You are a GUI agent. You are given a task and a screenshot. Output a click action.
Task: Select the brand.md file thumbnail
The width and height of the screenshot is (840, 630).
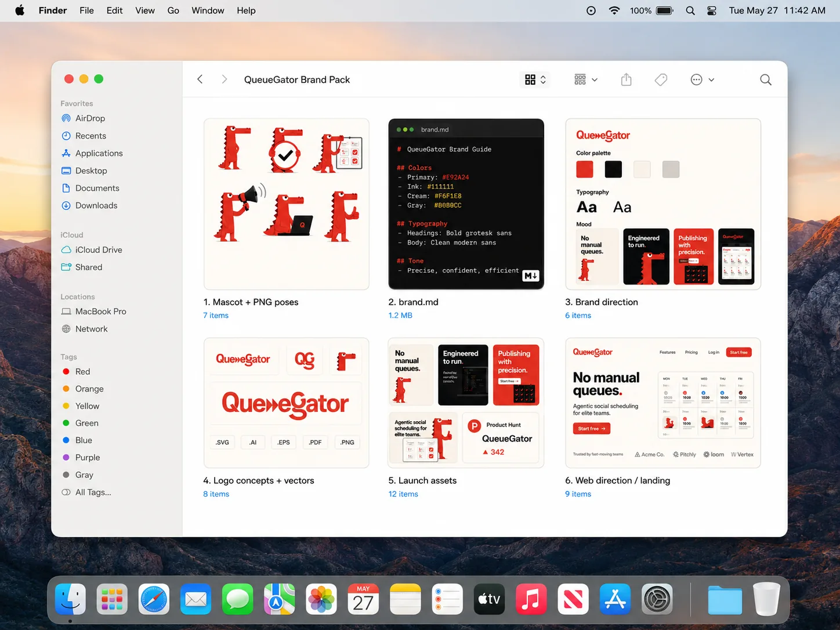point(466,204)
